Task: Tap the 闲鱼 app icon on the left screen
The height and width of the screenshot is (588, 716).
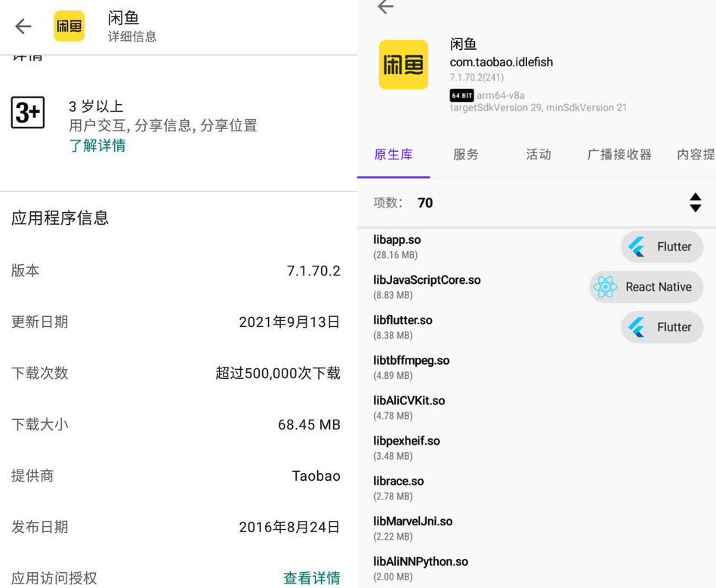Action: pyautogui.click(x=69, y=26)
